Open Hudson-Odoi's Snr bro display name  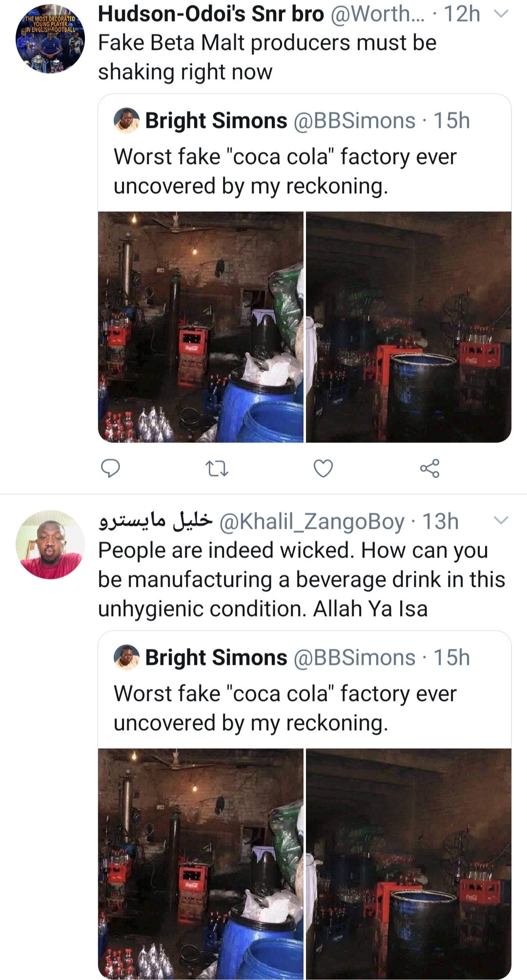[x=211, y=14]
